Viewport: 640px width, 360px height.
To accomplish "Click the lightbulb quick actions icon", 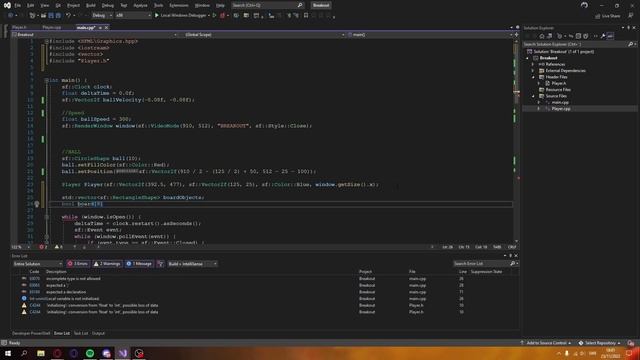I will [37, 204].
